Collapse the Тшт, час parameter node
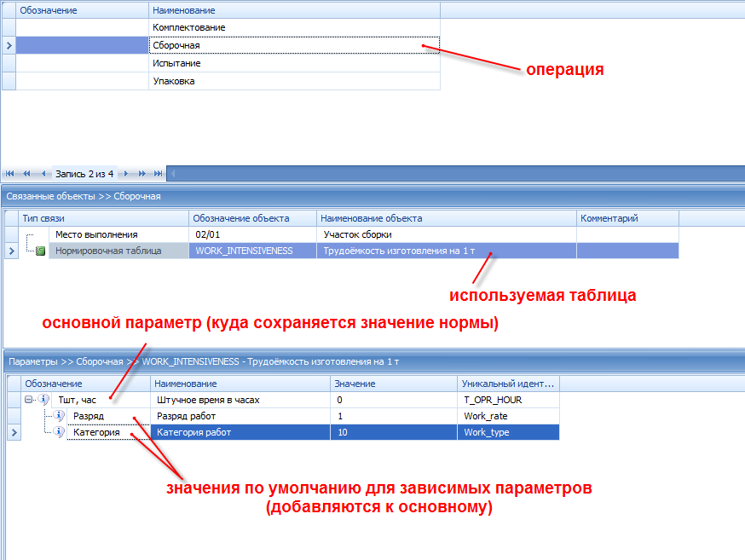Viewport: 745px width, 560px height. pyautogui.click(x=28, y=400)
